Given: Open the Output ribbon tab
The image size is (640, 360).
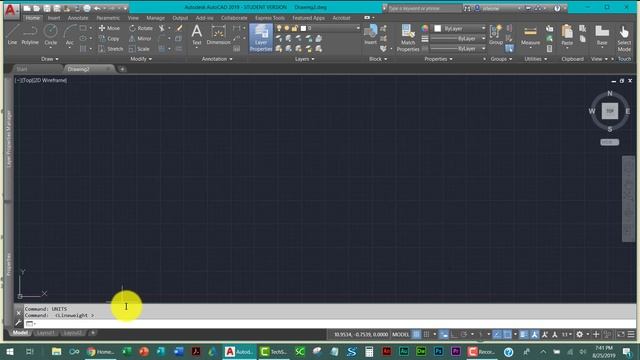Looking at the screenshot, I should pyautogui.click(x=180, y=18).
